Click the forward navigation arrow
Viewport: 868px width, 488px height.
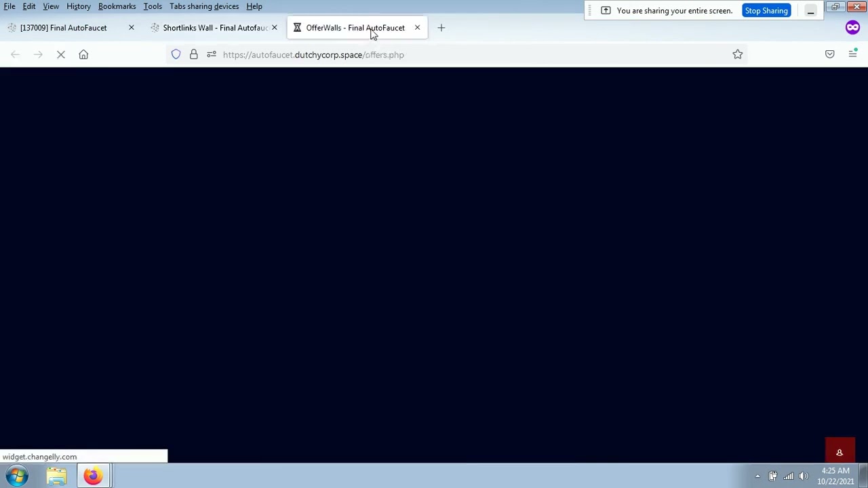point(38,54)
